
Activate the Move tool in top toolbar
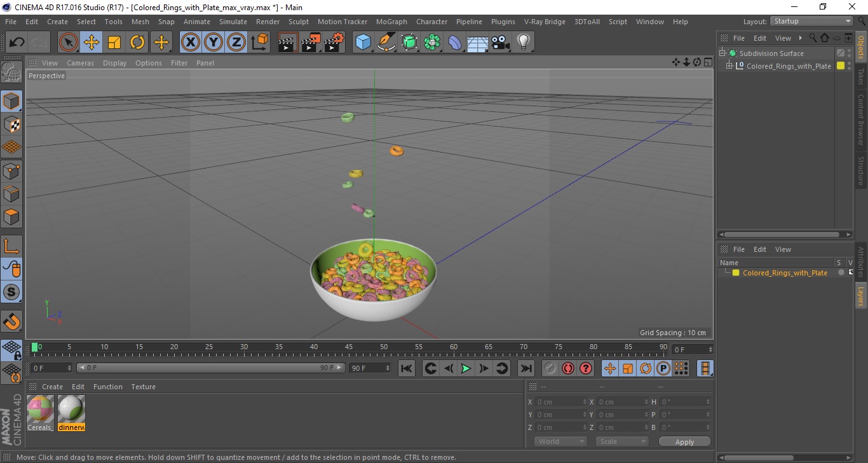(x=92, y=43)
